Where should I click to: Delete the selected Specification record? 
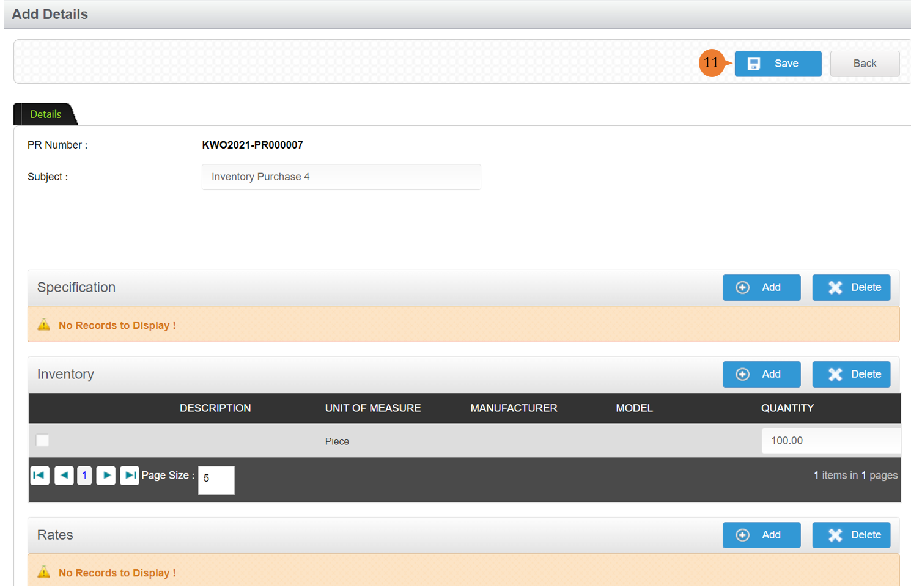click(x=851, y=287)
